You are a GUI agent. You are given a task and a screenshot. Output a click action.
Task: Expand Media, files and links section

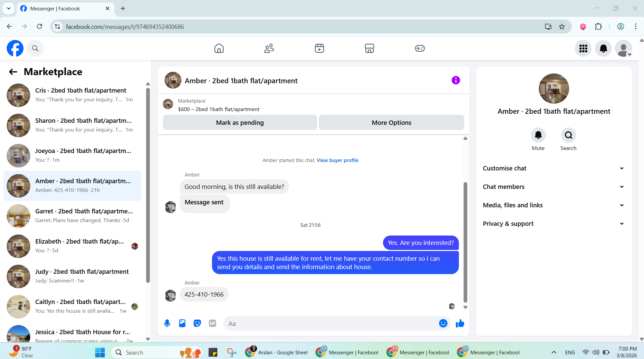pos(554,205)
